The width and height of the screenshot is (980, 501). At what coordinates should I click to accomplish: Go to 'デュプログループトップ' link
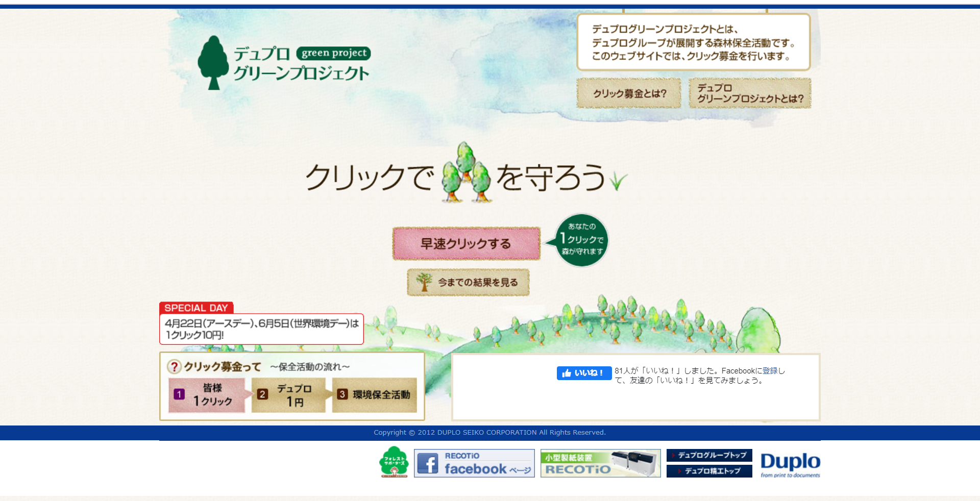point(709,455)
